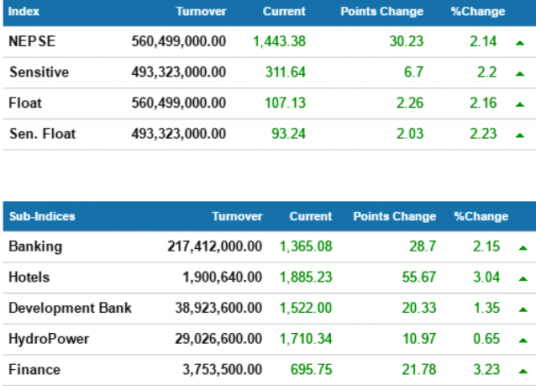The width and height of the screenshot is (536, 386).
Task: Select the green triangle in Float row
Action: tap(520, 105)
